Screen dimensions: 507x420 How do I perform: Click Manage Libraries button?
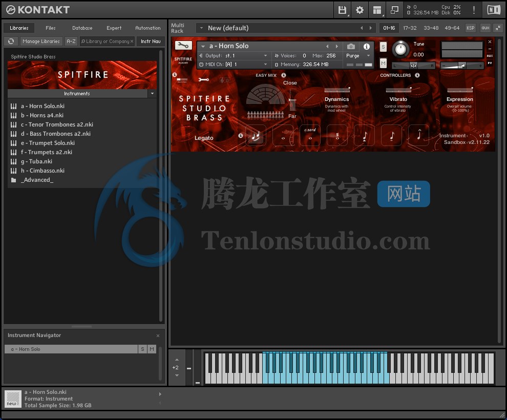41,41
